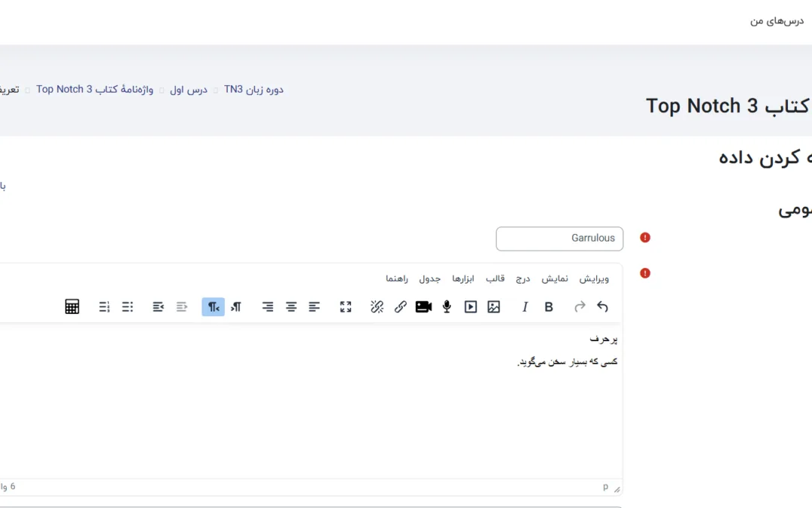Screen dimensions: 812x508
Task: Remove link with the unlink icon
Action: (377, 307)
